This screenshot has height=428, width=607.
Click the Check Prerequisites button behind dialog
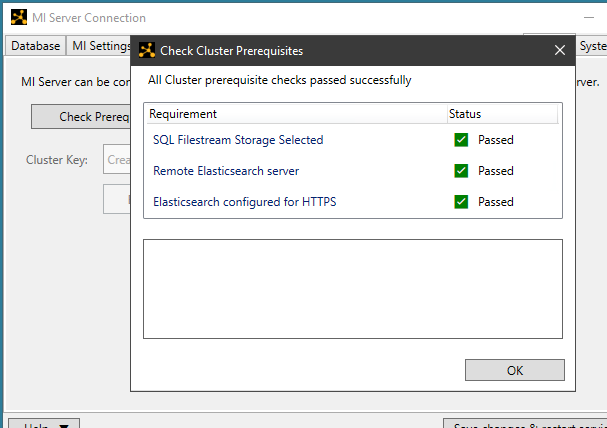coord(82,117)
